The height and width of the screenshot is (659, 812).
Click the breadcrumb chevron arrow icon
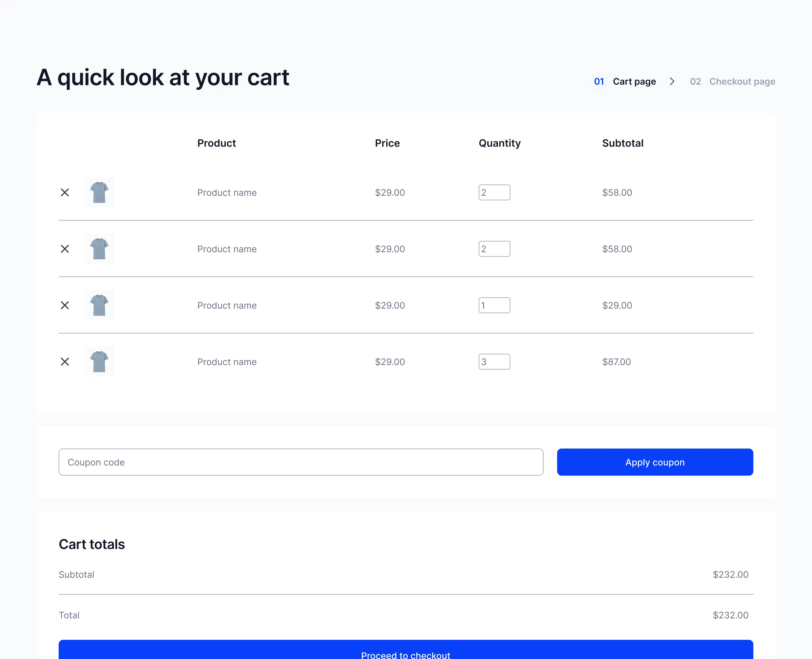coord(672,82)
